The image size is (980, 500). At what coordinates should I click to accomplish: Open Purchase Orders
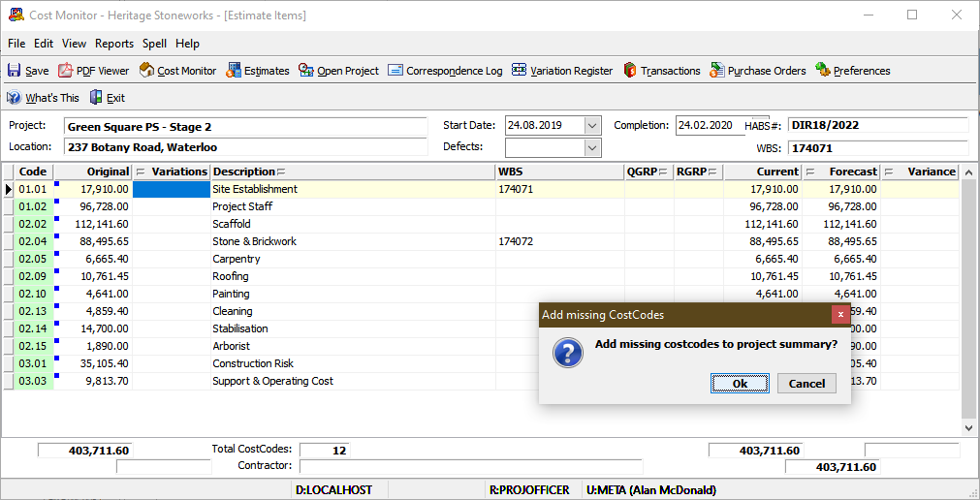point(757,71)
